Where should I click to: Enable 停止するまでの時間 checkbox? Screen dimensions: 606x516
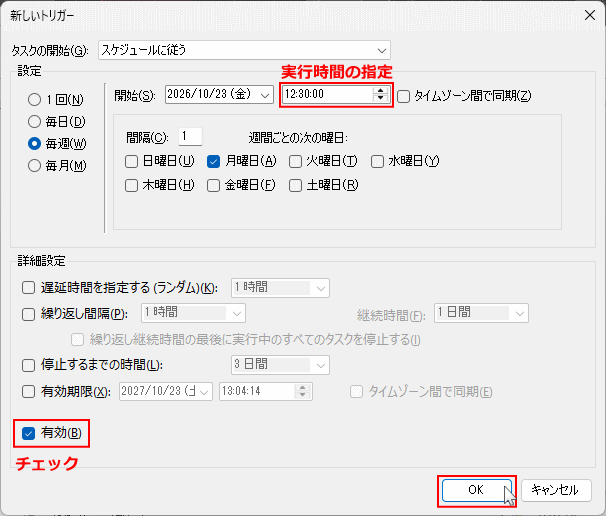[28, 365]
